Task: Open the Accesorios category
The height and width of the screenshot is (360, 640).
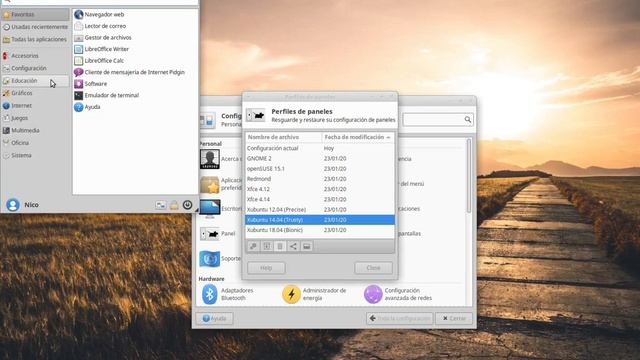Action: tap(35, 56)
